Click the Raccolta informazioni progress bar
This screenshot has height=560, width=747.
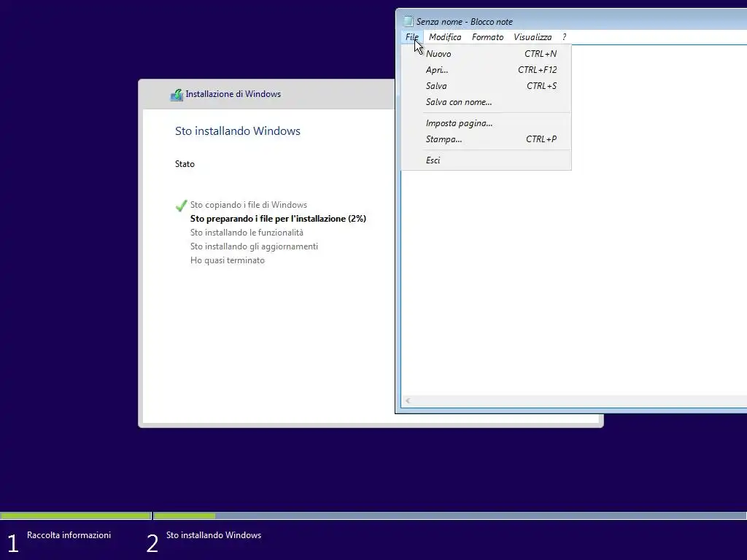tap(76, 516)
